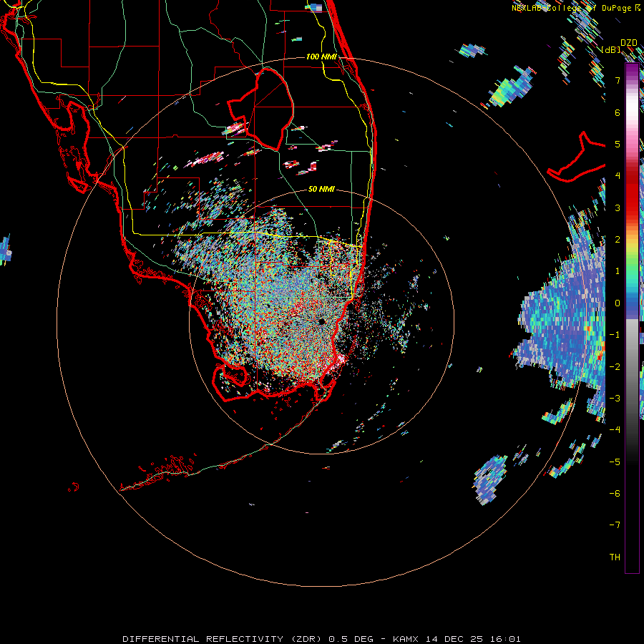This screenshot has width=644, height=644.
Task: Click the NEXLAB-College of DuPage label
Action: point(577,8)
